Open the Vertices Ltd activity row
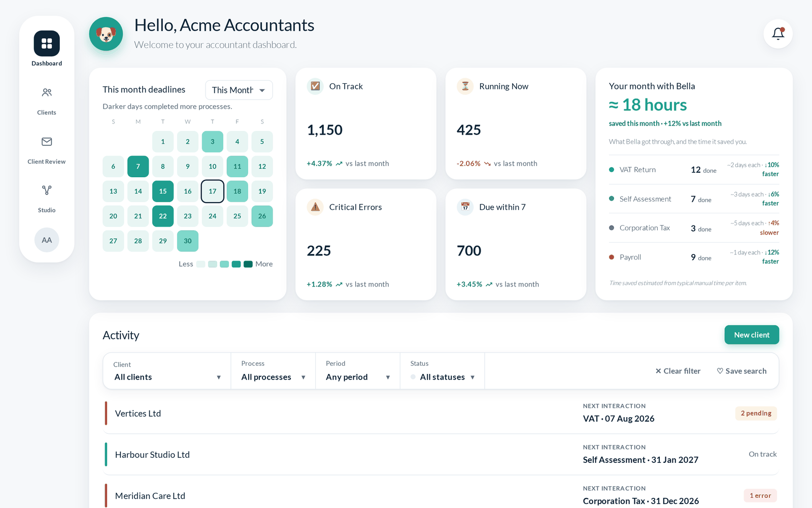 point(441,413)
